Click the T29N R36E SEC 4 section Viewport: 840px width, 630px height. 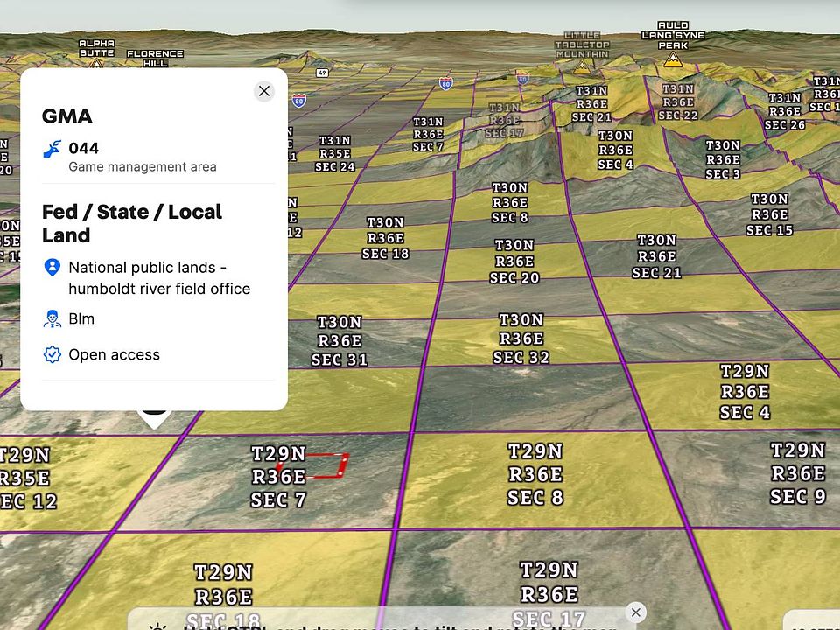pos(745,392)
